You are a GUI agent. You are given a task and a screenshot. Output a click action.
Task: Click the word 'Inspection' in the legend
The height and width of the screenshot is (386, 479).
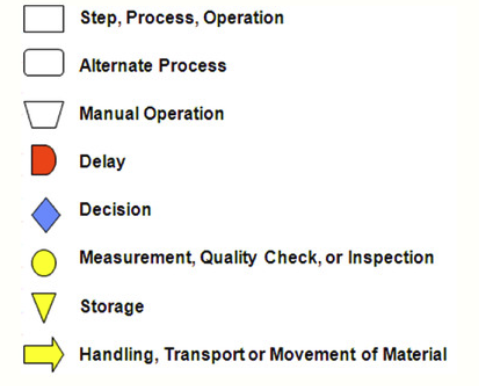(391, 258)
